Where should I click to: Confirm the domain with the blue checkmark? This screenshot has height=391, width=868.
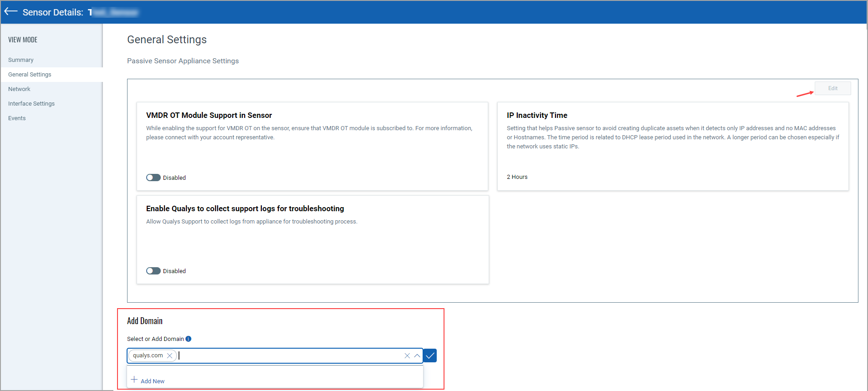430,355
